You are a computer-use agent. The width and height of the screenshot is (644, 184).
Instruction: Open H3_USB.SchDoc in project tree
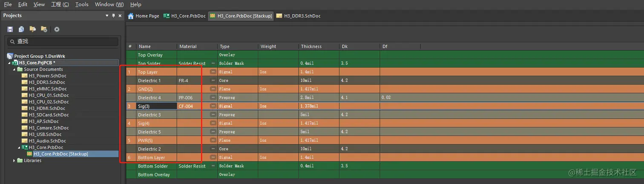point(45,134)
